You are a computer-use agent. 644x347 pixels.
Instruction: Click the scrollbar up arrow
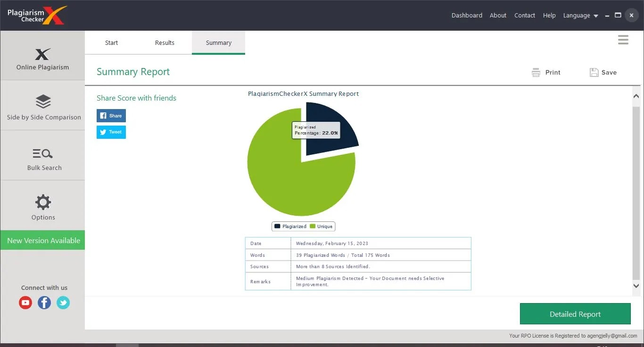pyautogui.click(x=636, y=96)
